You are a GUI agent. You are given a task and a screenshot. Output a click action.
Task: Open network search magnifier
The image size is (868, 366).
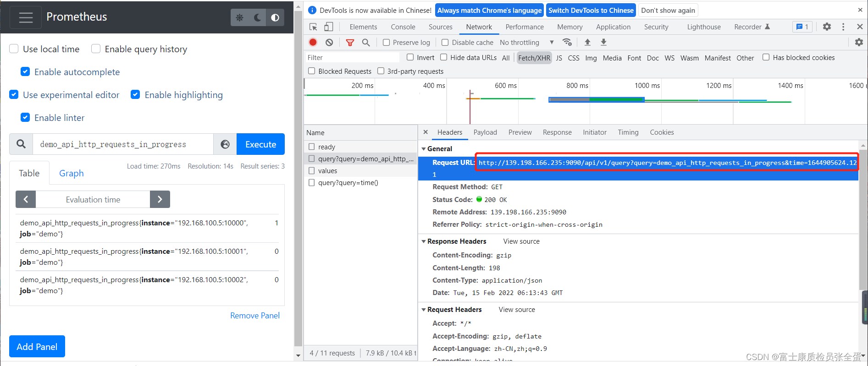[366, 42]
